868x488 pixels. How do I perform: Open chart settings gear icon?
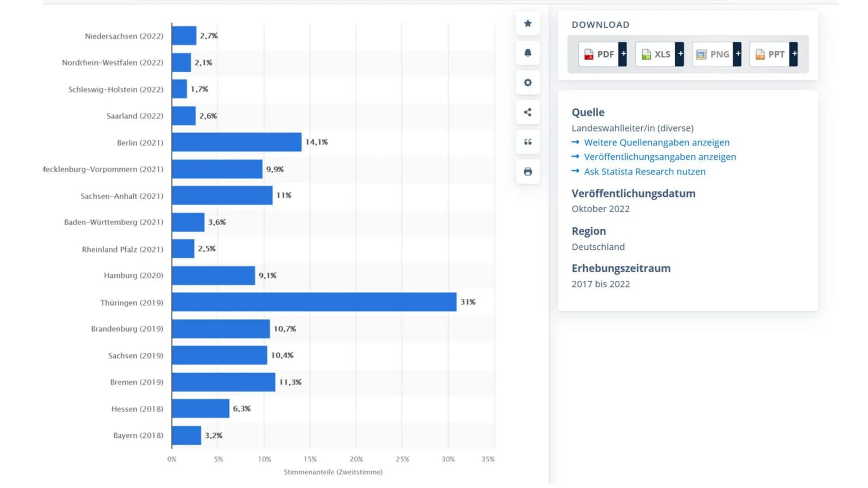[x=528, y=83]
